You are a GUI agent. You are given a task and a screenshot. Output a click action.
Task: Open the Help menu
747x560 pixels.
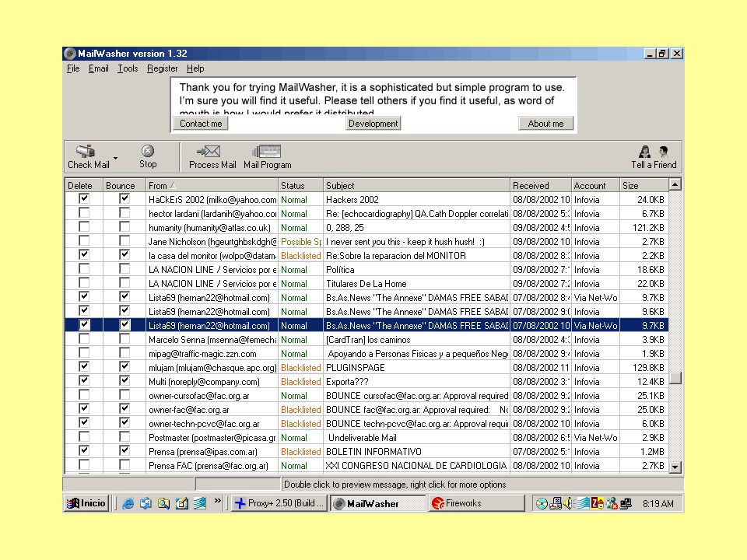tap(195, 68)
